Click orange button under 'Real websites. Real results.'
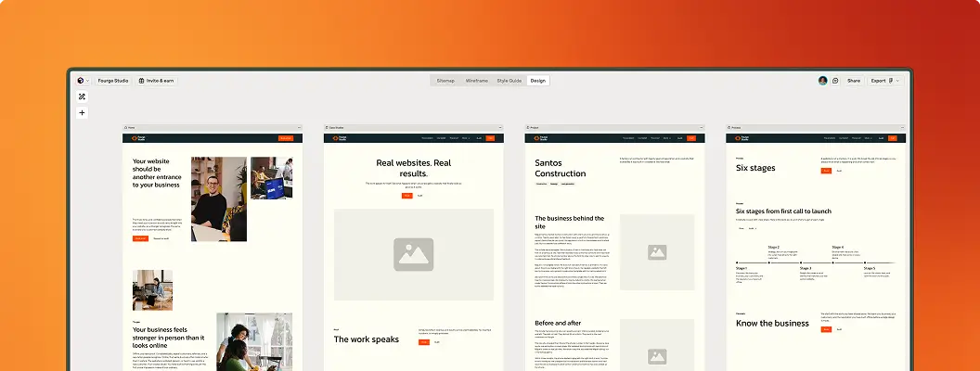The height and width of the screenshot is (371, 980). coord(407,196)
